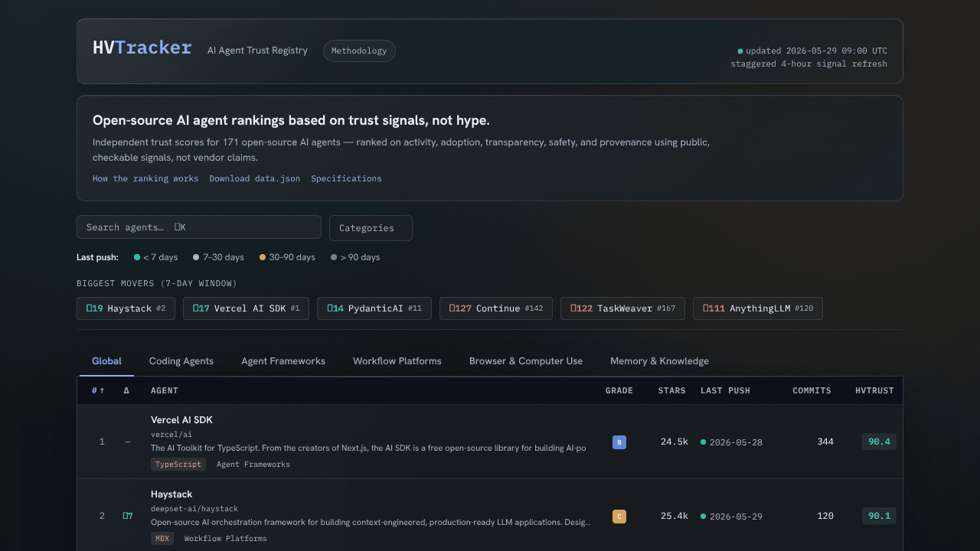The image size is (980, 551).
Task: Select the AnythingLLM #120 mover chip
Action: coord(758,308)
